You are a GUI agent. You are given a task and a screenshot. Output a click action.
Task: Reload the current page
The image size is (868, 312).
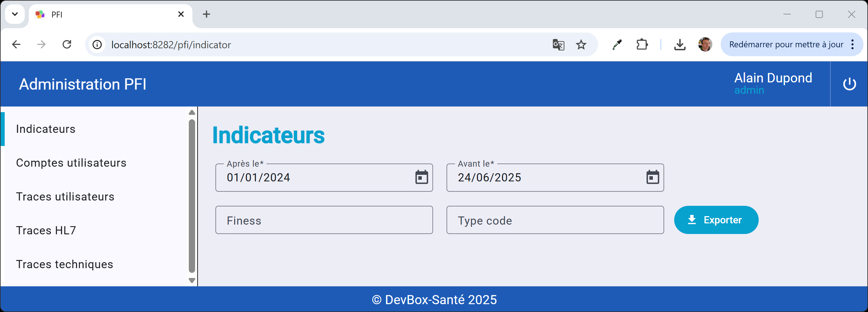(67, 44)
